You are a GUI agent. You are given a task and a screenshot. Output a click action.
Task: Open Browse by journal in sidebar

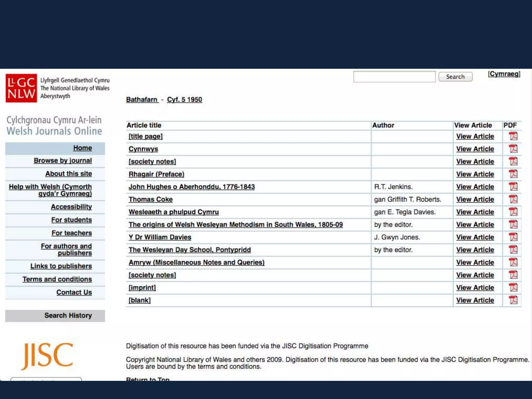point(63,161)
